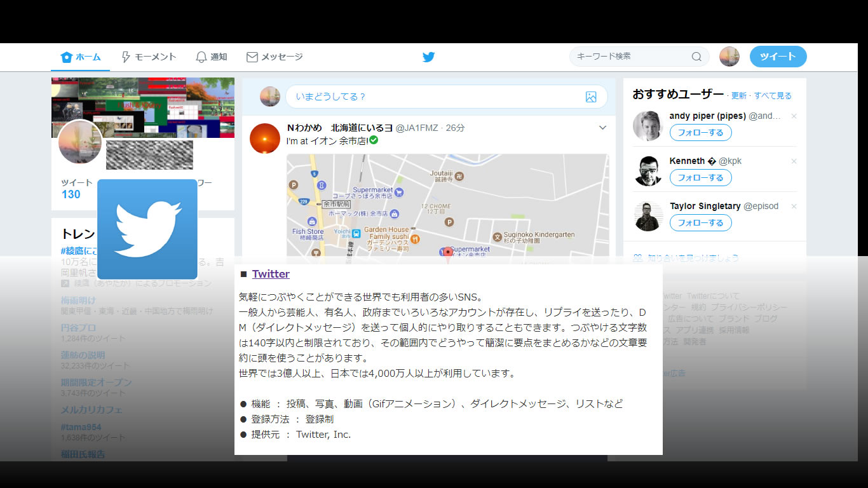Open the embedded map of 余市
The image size is (868, 488).
(x=448, y=208)
